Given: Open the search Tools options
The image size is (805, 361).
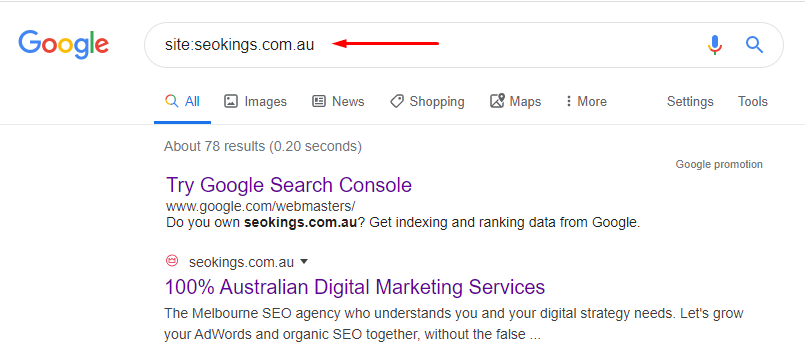Looking at the screenshot, I should tap(753, 102).
